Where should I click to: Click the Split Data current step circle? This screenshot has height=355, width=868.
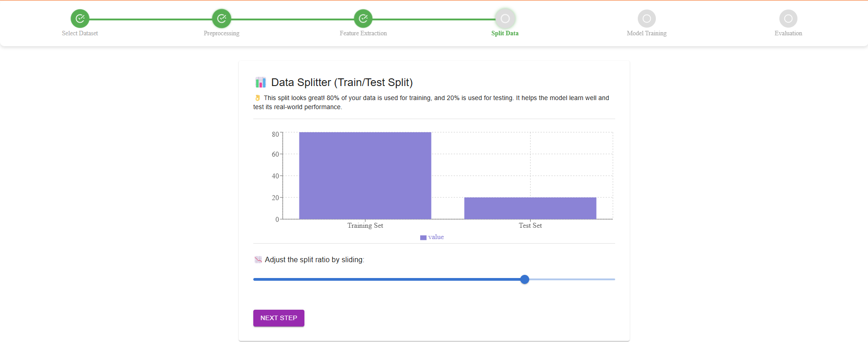point(505,19)
